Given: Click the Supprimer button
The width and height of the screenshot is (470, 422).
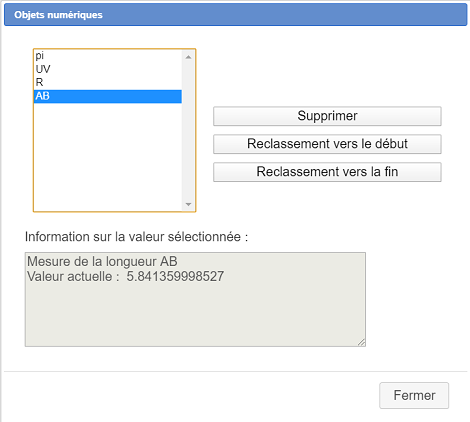Looking at the screenshot, I should click(x=327, y=116).
